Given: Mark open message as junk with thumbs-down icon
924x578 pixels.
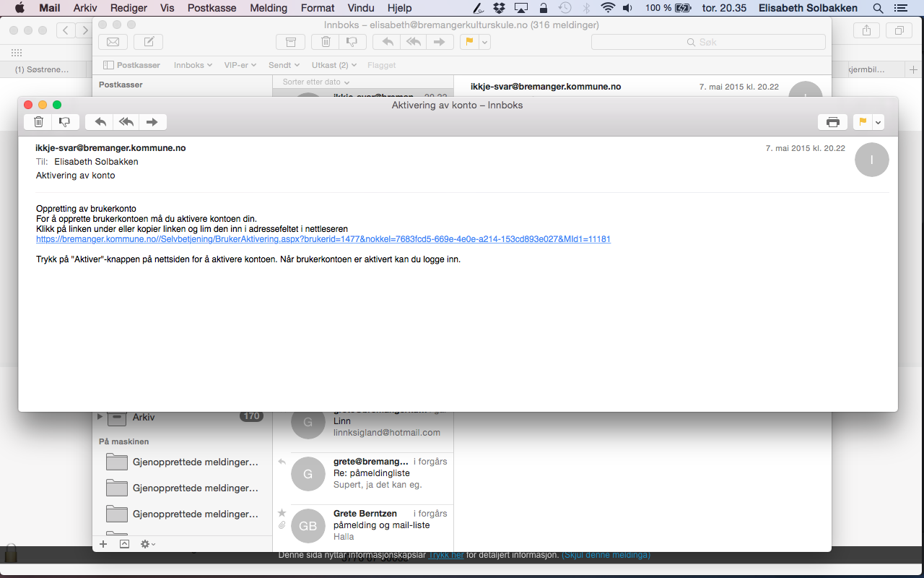Looking at the screenshot, I should (65, 122).
